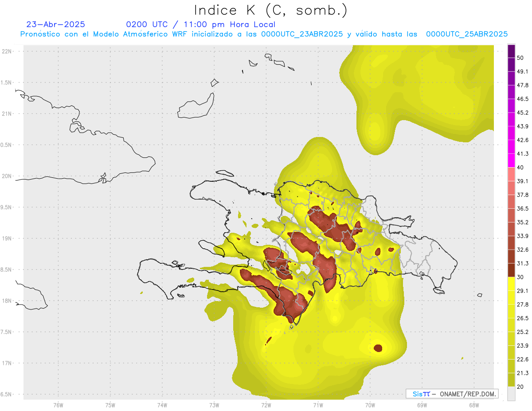Click the '20N' latitude label

pyautogui.click(x=7, y=176)
